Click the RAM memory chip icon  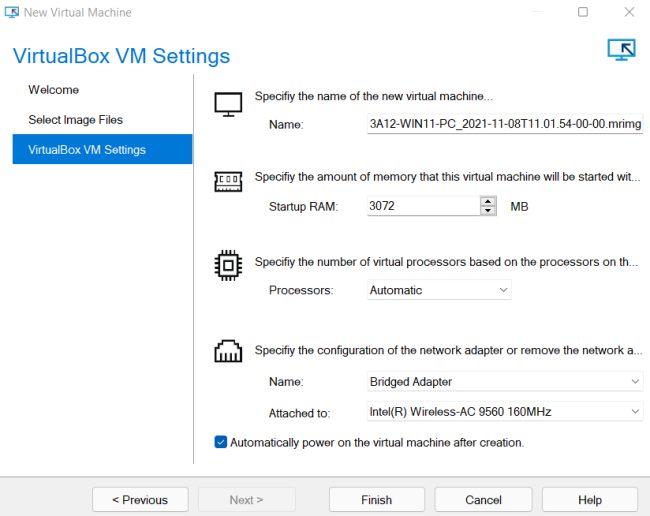click(x=228, y=182)
